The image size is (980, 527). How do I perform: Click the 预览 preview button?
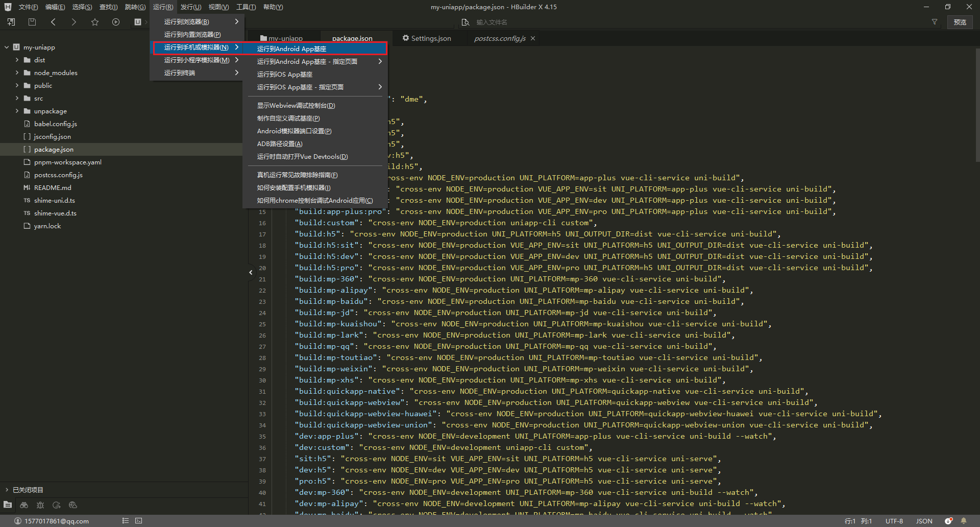coord(960,22)
